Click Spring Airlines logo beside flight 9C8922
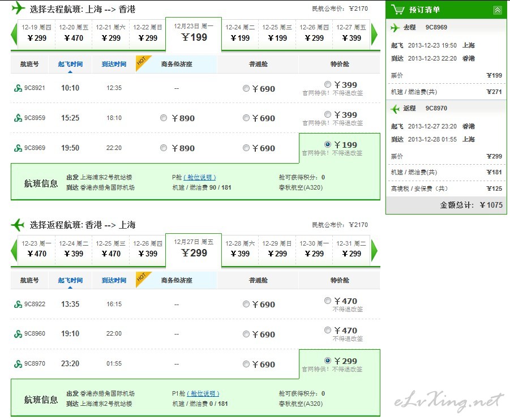 pos(18,304)
